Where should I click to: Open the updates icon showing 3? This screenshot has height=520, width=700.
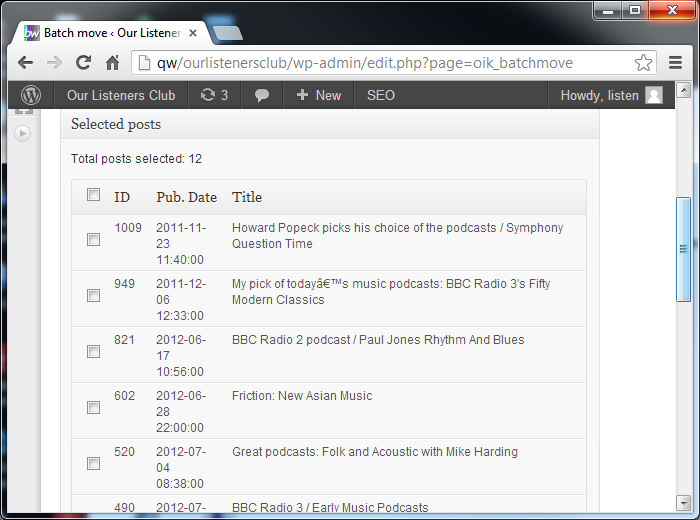tap(214, 95)
